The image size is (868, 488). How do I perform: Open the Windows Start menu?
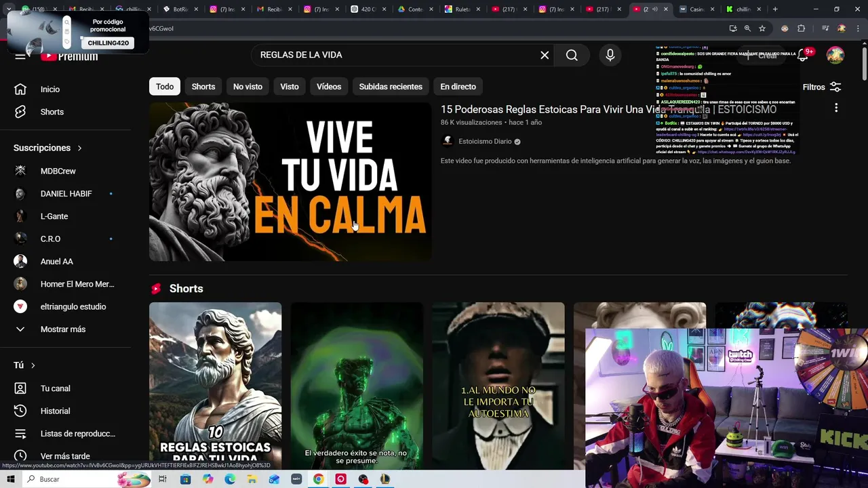coord(11,479)
